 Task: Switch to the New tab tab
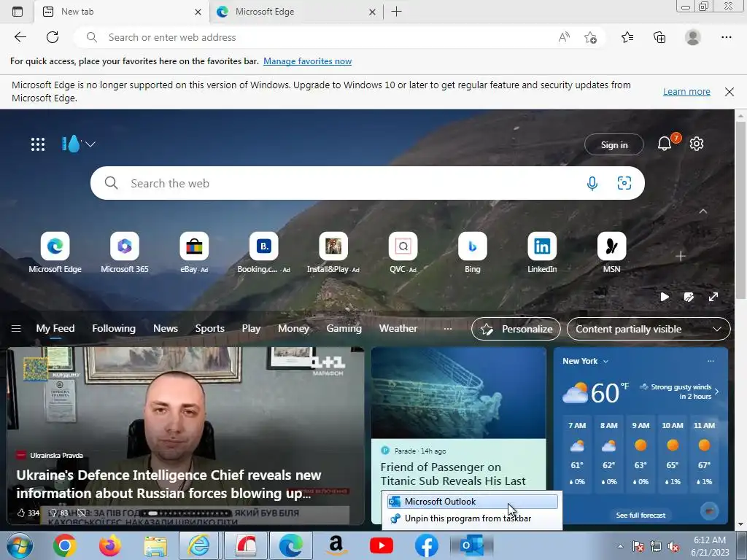122,12
